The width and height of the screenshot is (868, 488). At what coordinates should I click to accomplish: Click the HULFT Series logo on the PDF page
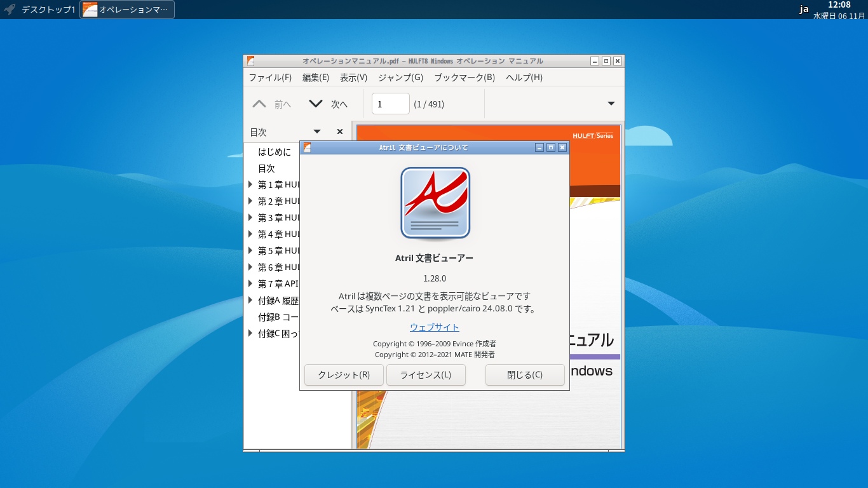click(x=593, y=135)
